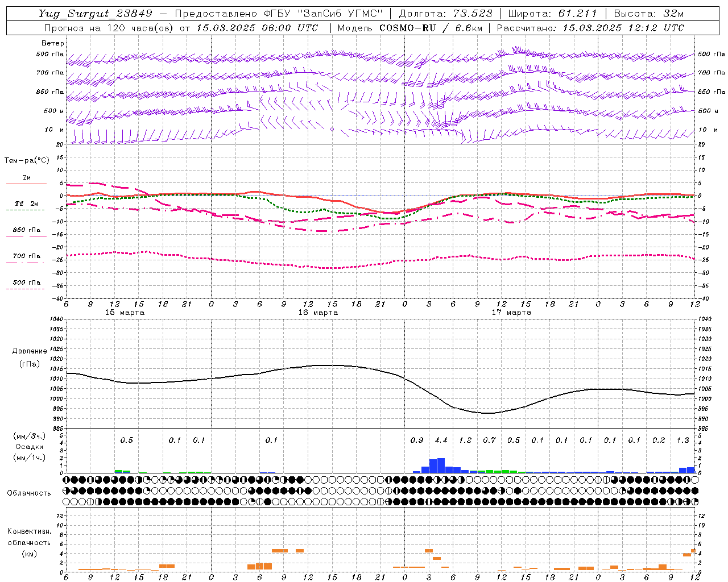Click the 'Тем-ра(°C)' temperature panel label
This screenshot has height=582, width=728.
(27, 161)
